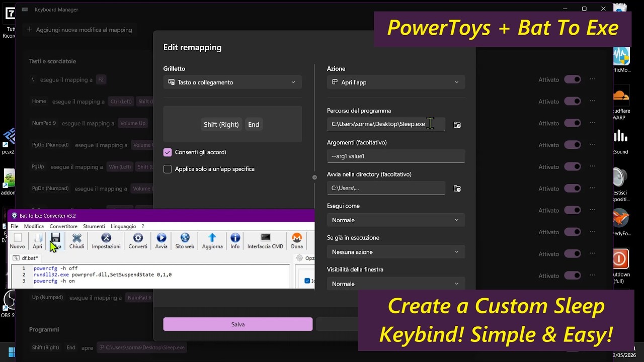Disable the Home key mapping toggle
Viewport: 644px width, 362px height.
[x=573, y=101]
